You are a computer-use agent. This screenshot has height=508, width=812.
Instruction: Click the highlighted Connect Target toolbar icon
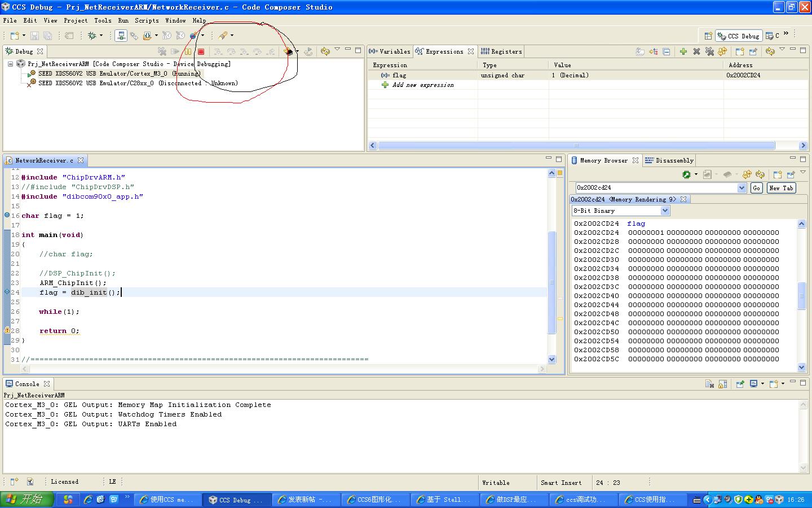[x=121, y=36]
